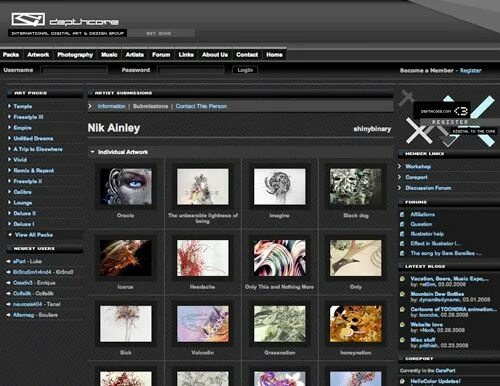Click blog icon beside Vacation, Beers post
Viewport: 500px width, 386px height.
click(x=402, y=279)
